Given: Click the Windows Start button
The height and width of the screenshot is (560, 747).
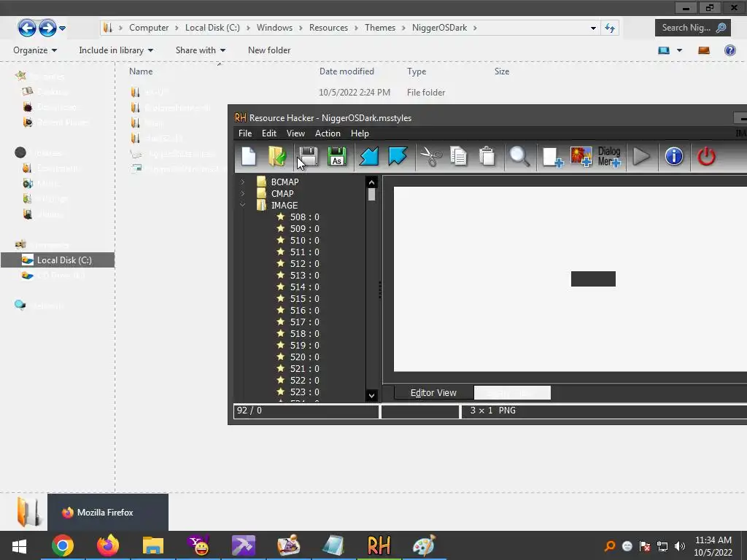Looking at the screenshot, I should point(19,546).
